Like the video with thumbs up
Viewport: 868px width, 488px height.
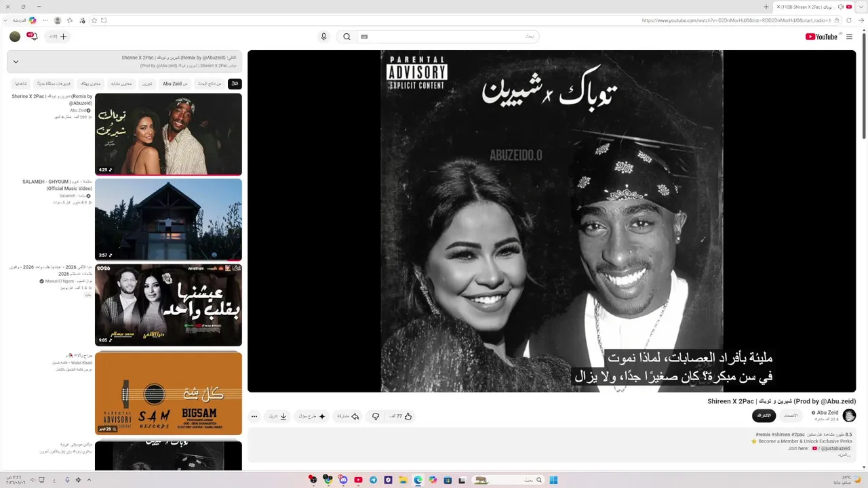pos(401,416)
